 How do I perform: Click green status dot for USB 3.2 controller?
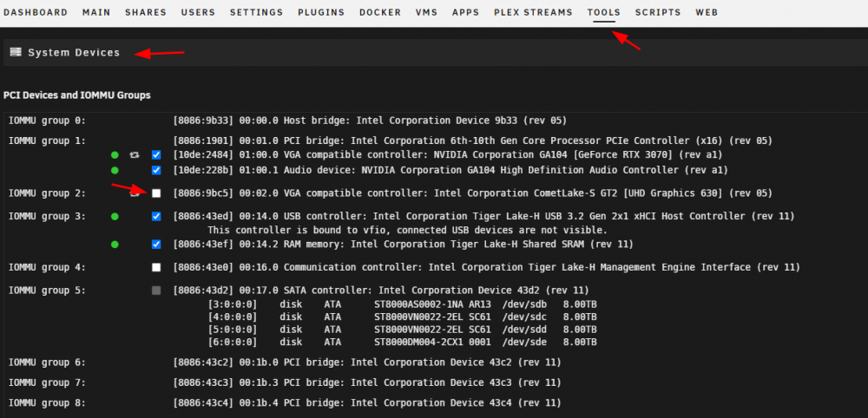[115, 216]
